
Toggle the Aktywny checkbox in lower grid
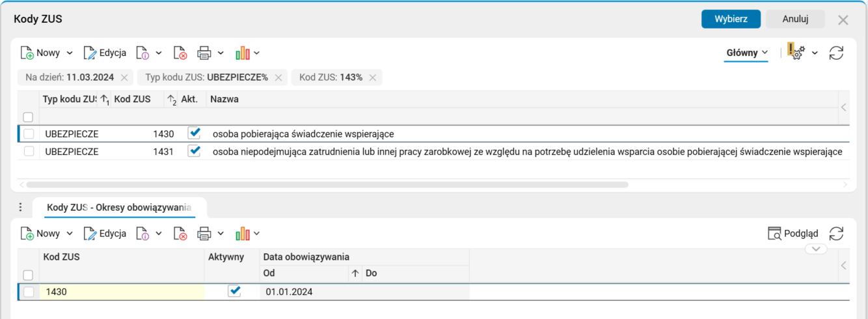[x=234, y=292]
